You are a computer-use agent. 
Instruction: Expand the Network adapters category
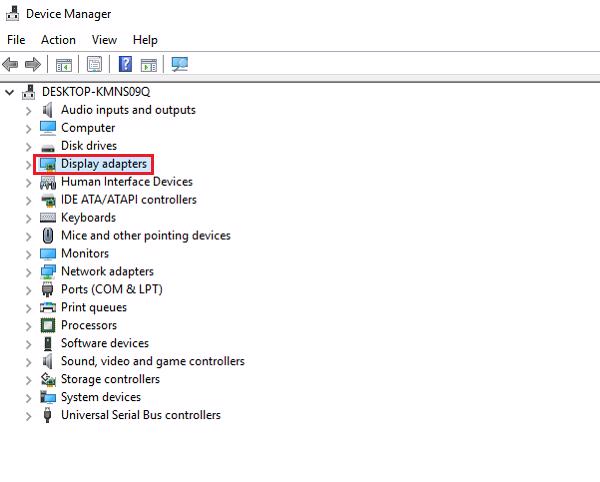pos(28,272)
